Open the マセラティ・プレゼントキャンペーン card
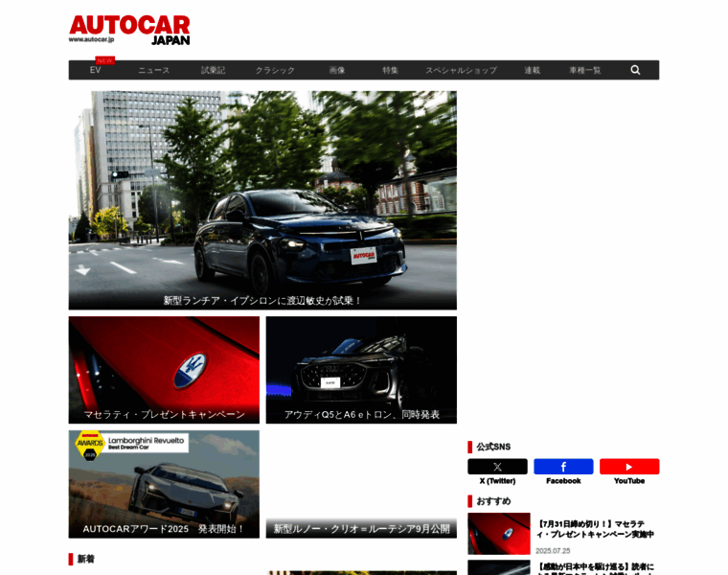The image size is (728, 575). point(164,370)
